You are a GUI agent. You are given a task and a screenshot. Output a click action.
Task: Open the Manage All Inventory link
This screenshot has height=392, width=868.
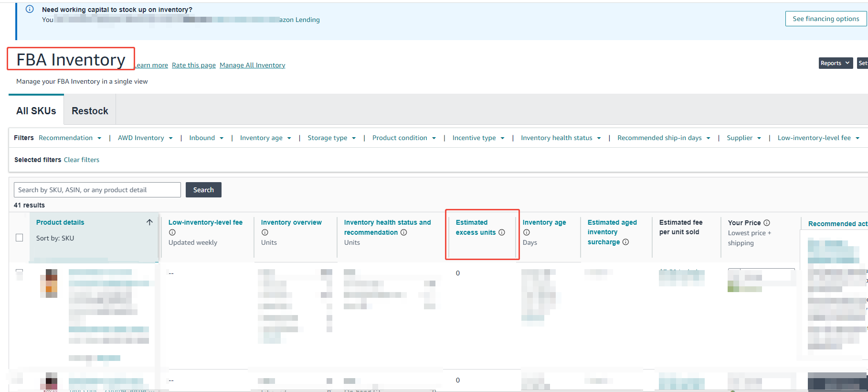(x=252, y=65)
